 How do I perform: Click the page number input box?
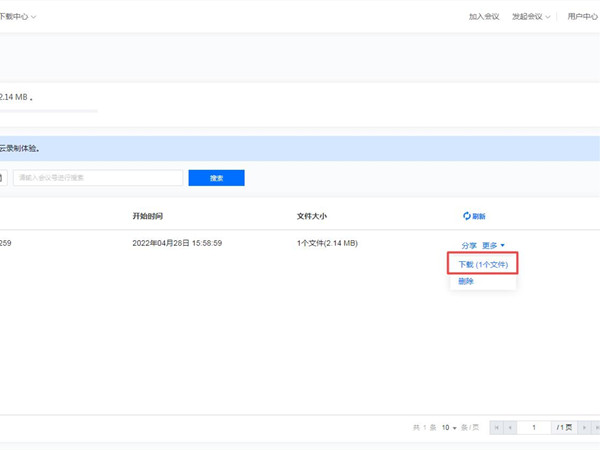click(x=534, y=427)
